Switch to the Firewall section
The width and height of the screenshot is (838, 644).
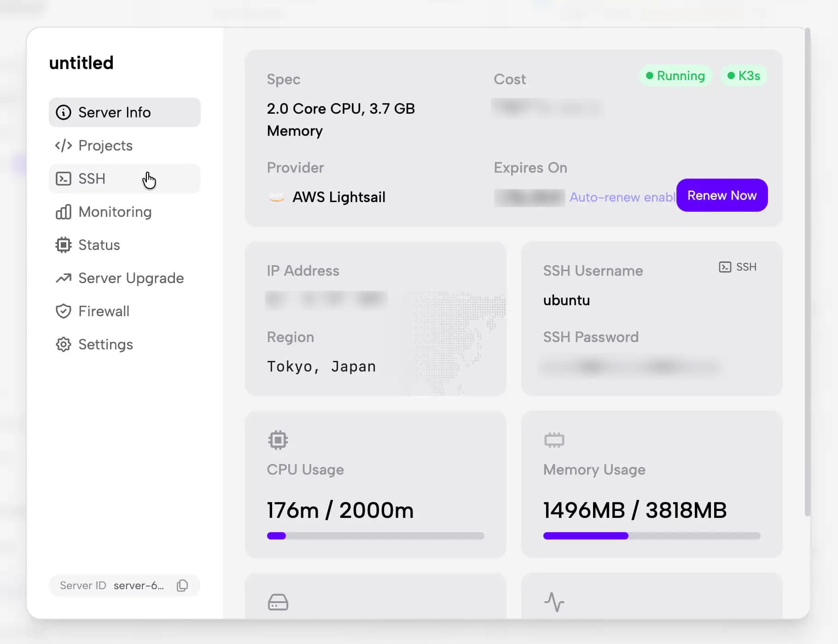pos(104,311)
